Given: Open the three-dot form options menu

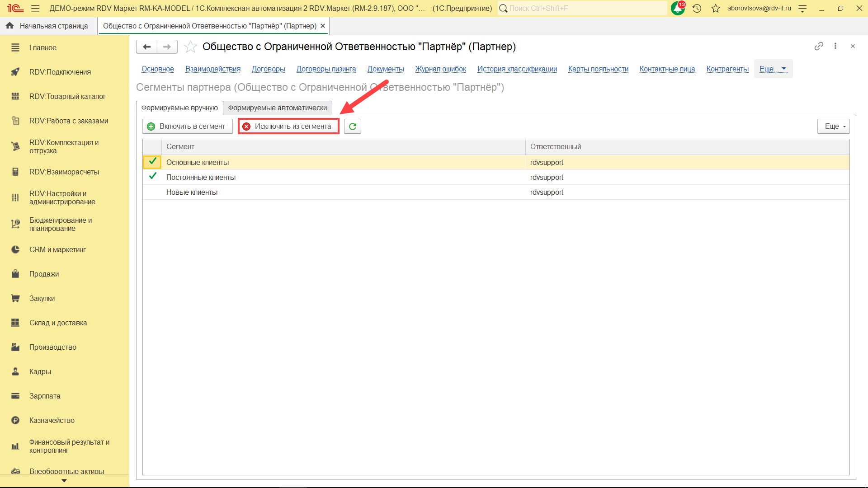Looking at the screenshot, I should coord(835,46).
